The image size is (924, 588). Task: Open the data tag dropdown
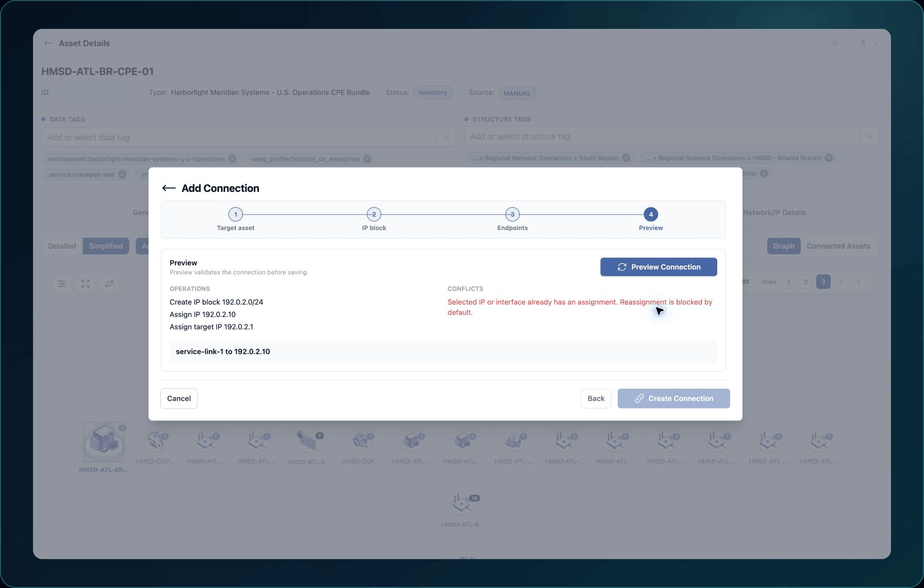pos(446,137)
